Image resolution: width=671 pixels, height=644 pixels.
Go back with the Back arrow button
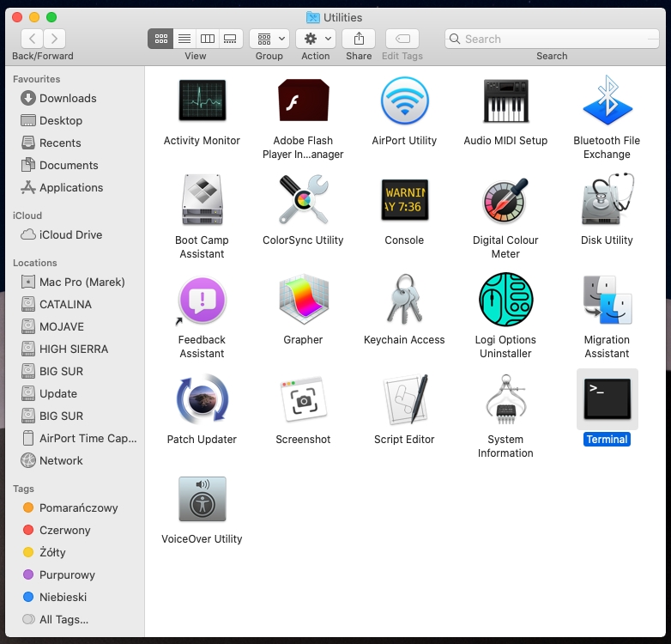[32, 39]
